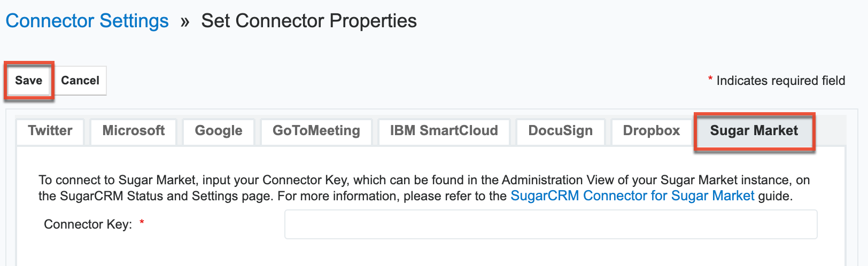
Task: Select the Dropbox connector tab
Action: point(652,131)
